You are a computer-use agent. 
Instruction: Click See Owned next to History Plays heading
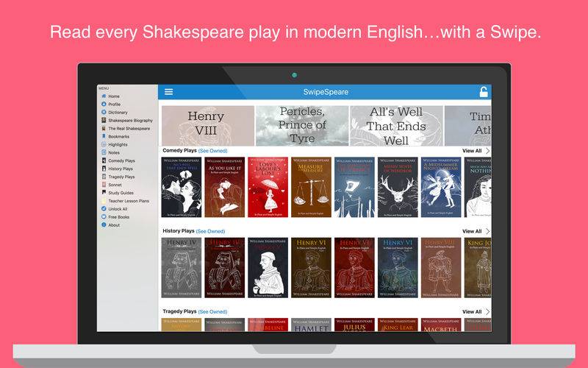click(210, 231)
